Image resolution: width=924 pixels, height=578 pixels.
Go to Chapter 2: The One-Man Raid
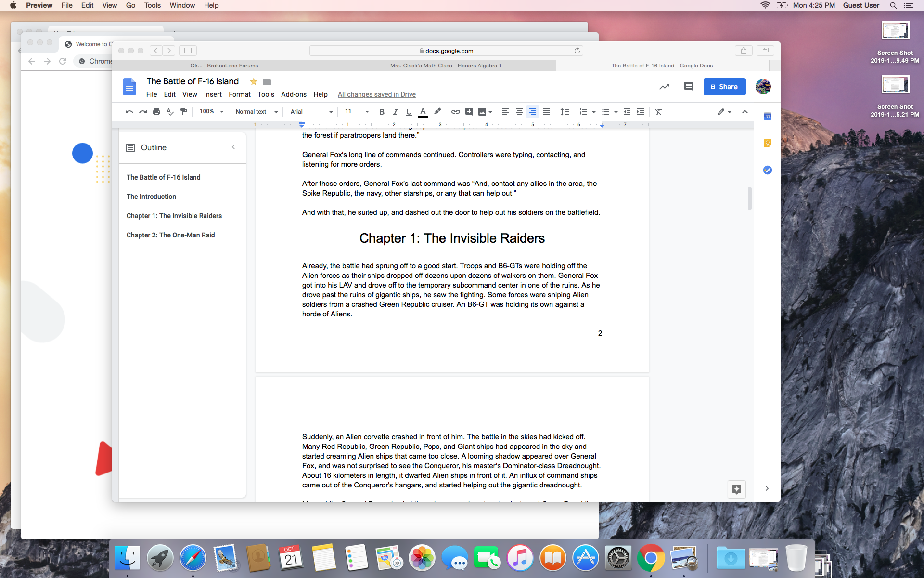tap(170, 235)
